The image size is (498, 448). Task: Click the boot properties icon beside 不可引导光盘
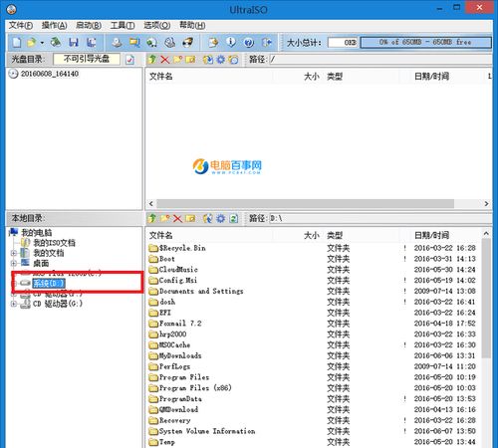(129, 60)
